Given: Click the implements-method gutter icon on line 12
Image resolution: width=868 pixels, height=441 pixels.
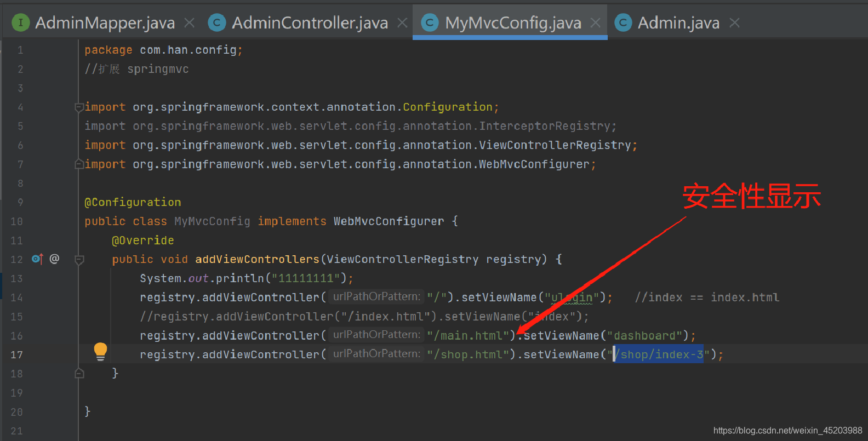Looking at the screenshot, I should click(x=37, y=259).
